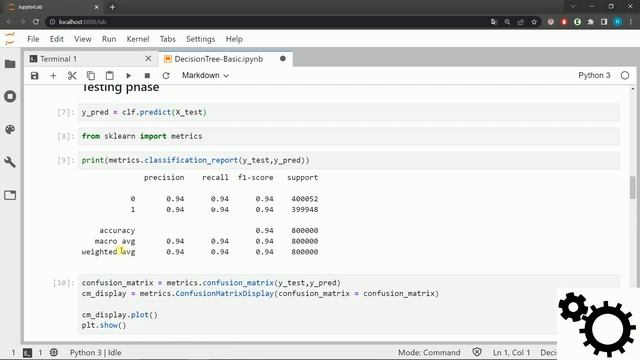Click the green C extension icon
The width and height of the screenshot is (640, 360).
(577, 22)
